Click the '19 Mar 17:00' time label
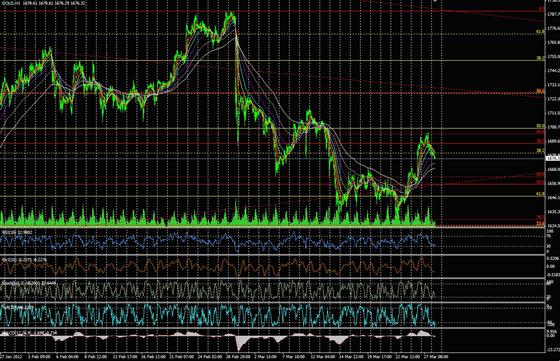 click(x=379, y=356)
